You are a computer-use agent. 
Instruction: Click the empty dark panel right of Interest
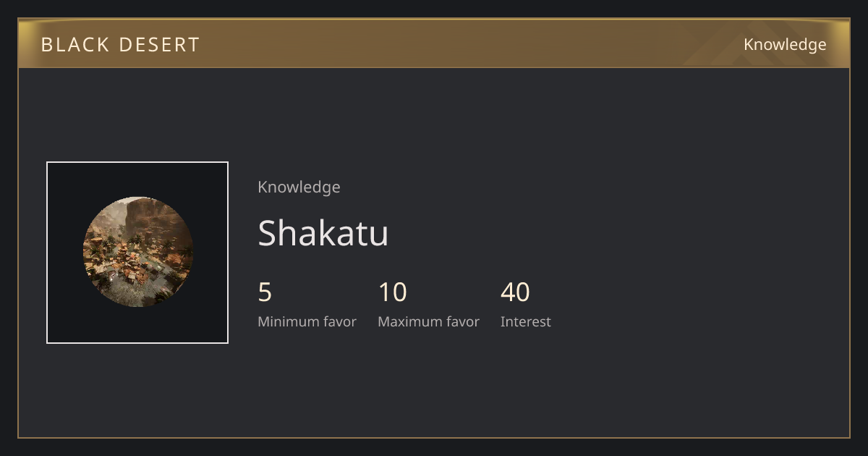pyautogui.click(x=694, y=304)
